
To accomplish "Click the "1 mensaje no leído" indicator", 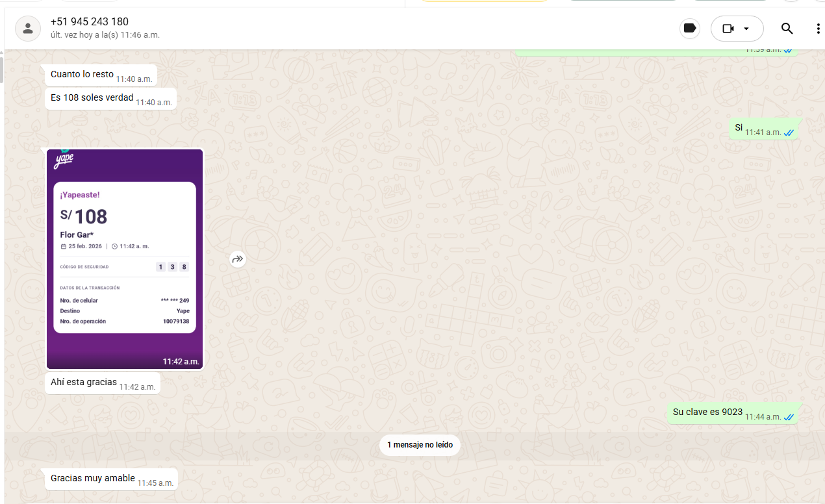I will coord(420,445).
